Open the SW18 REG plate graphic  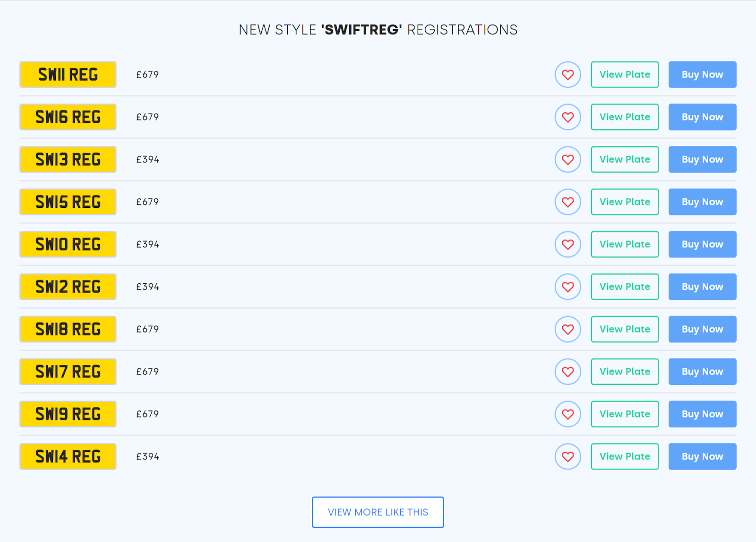click(x=68, y=329)
